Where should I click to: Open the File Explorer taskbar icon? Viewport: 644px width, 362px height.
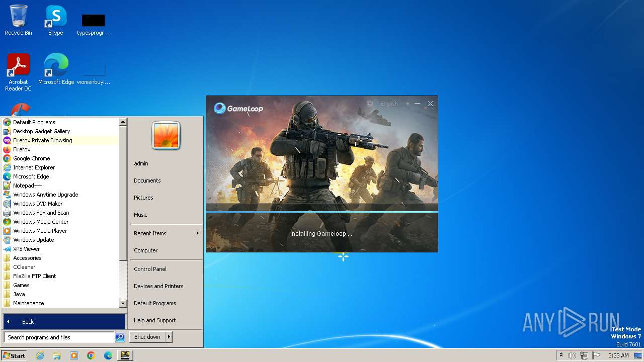(57, 355)
